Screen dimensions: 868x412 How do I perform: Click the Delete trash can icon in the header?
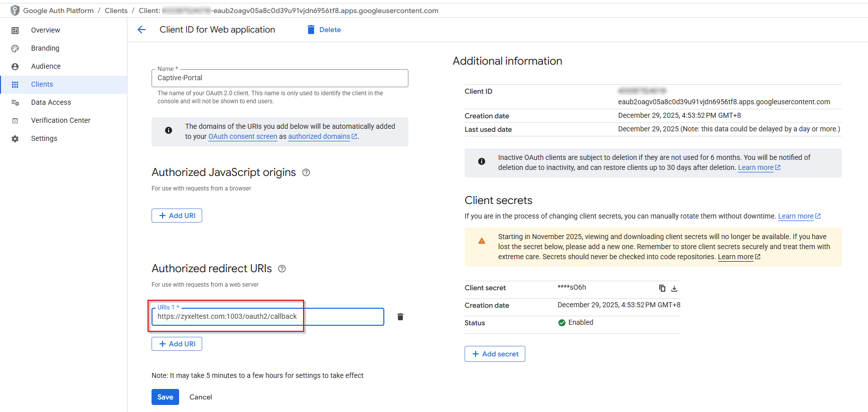click(x=311, y=30)
